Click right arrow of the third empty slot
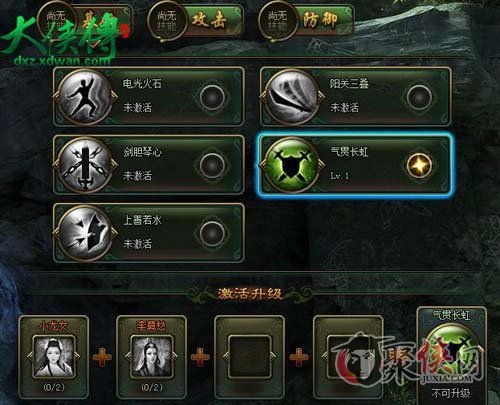The height and width of the screenshot is (405, 500). [273, 356]
